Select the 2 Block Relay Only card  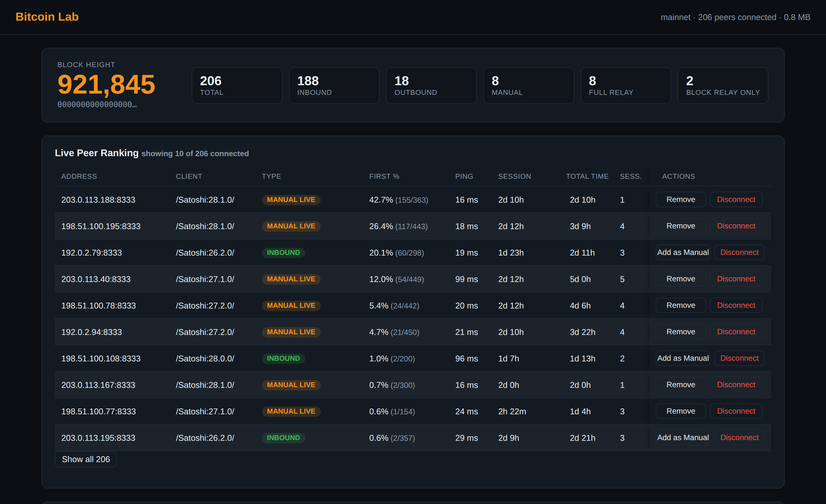(x=723, y=86)
